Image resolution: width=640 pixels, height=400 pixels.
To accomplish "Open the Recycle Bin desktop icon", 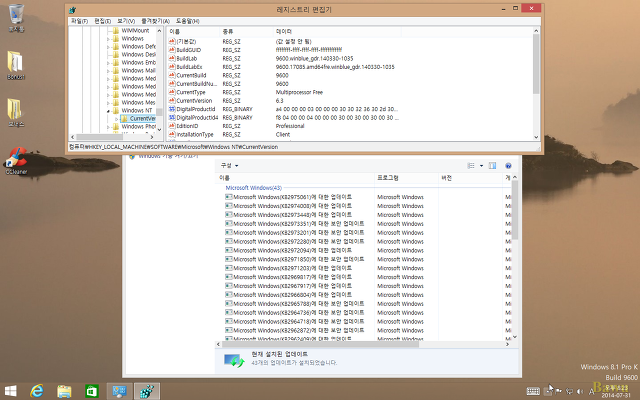I will [x=16, y=18].
